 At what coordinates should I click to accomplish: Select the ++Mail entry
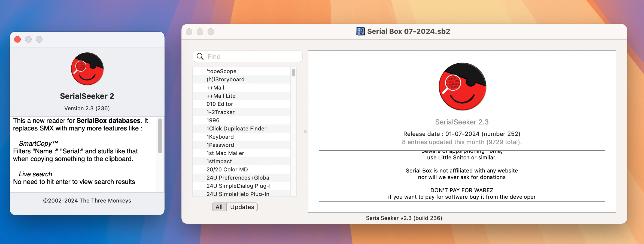click(242, 88)
